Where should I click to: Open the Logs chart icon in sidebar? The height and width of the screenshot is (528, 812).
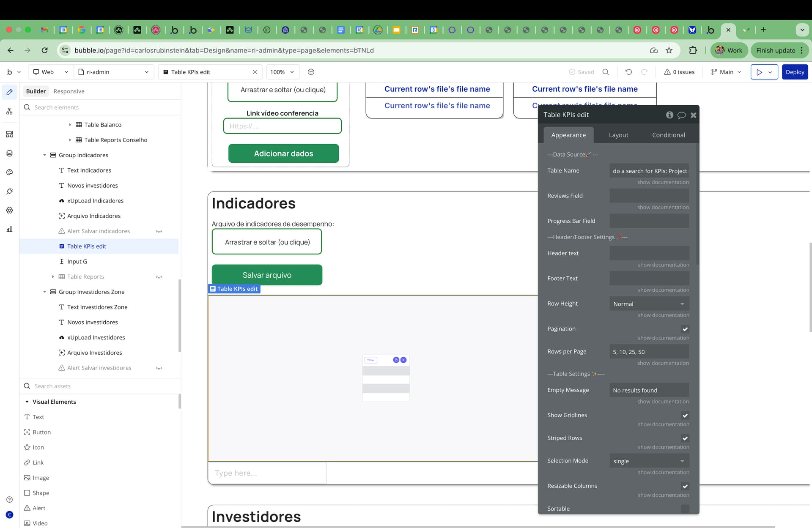9,230
